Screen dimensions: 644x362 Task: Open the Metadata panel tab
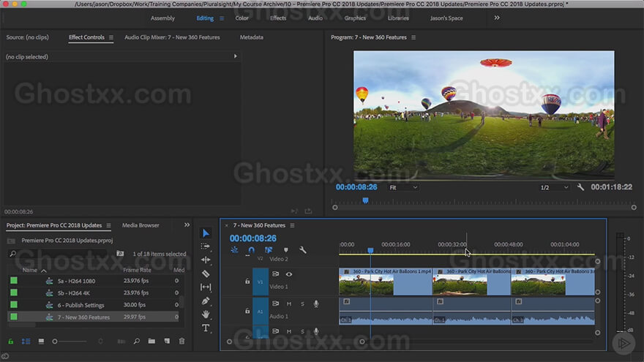(251, 37)
